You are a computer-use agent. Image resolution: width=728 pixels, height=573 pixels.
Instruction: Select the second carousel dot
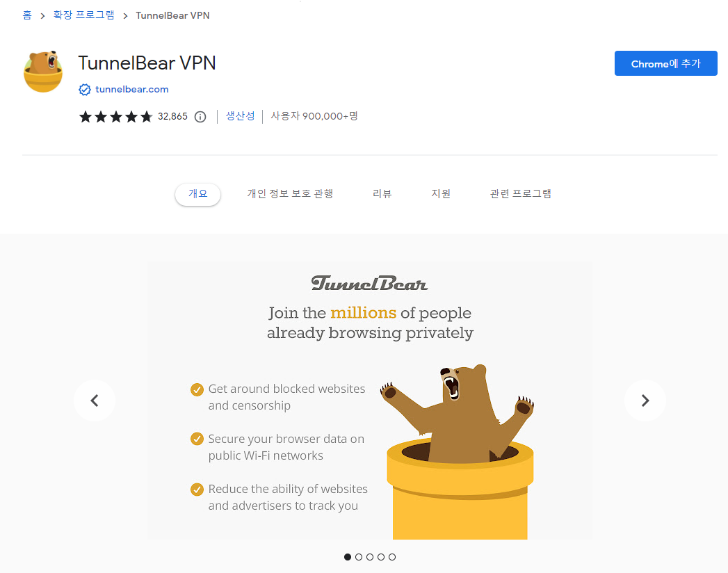tap(358, 557)
